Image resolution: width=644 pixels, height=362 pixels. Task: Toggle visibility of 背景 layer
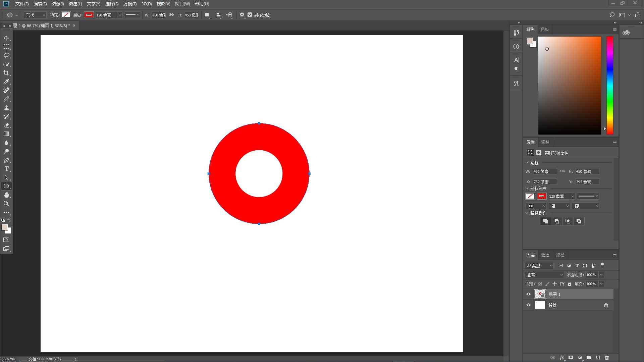529,305
